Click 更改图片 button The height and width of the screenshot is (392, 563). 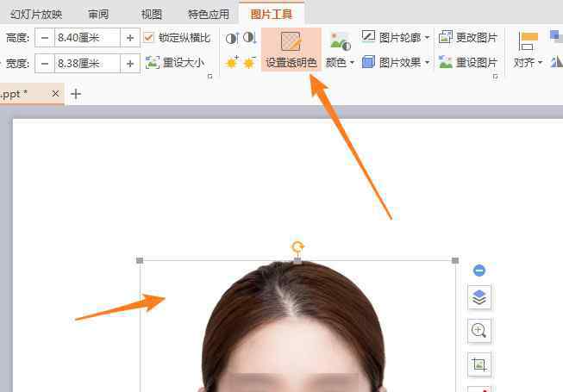468,37
